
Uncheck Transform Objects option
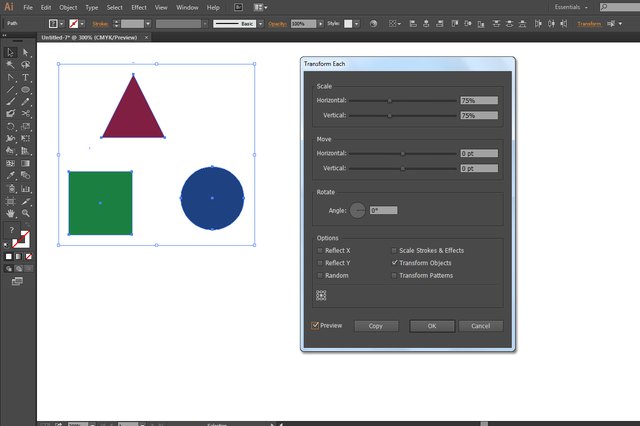(394, 263)
